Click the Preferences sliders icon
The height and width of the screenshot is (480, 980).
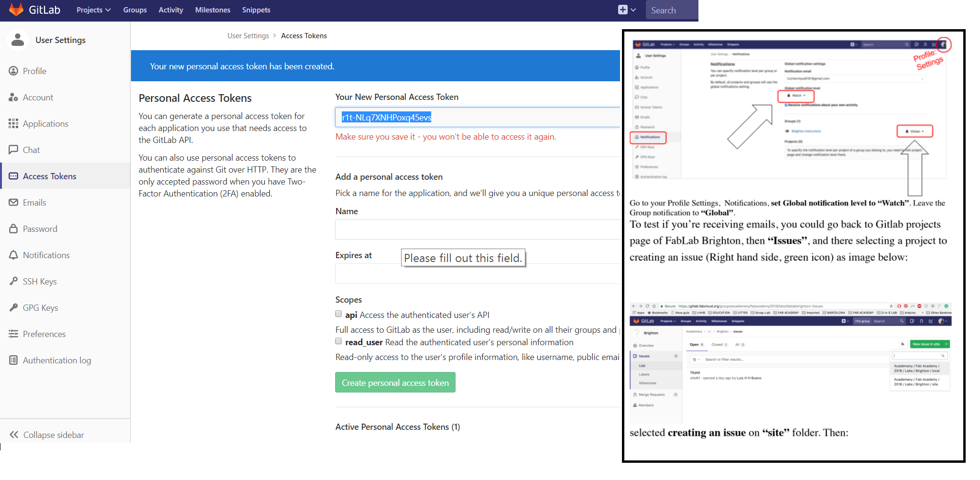pos(13,334)
